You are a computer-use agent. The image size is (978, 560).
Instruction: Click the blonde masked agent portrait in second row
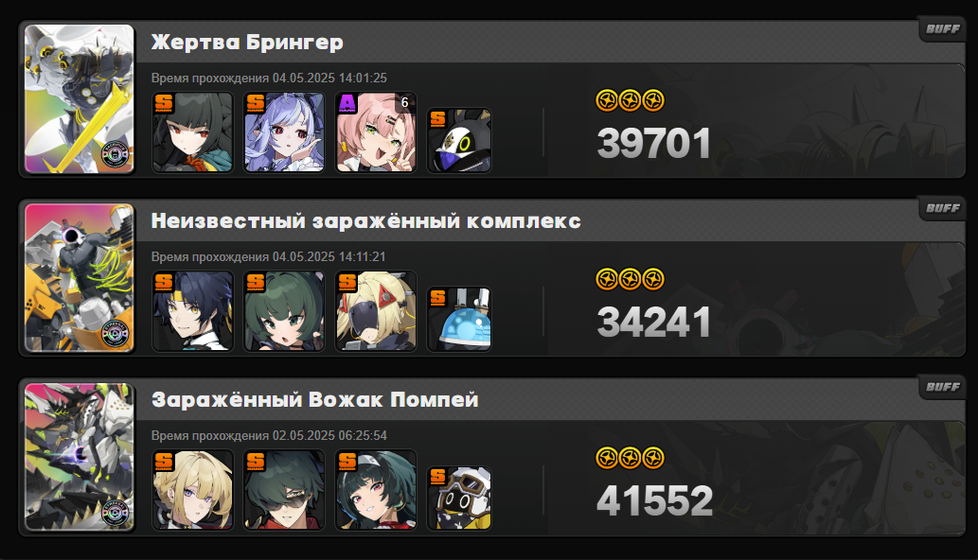point(376,311)
